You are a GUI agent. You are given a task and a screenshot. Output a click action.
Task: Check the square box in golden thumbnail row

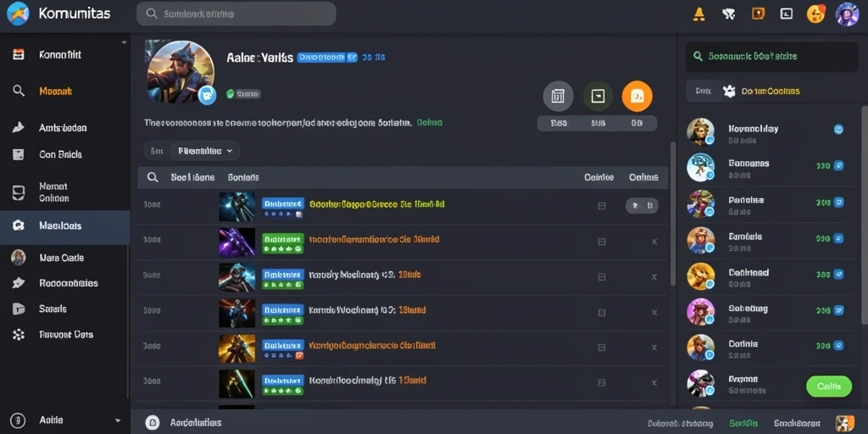pos(602,348)
